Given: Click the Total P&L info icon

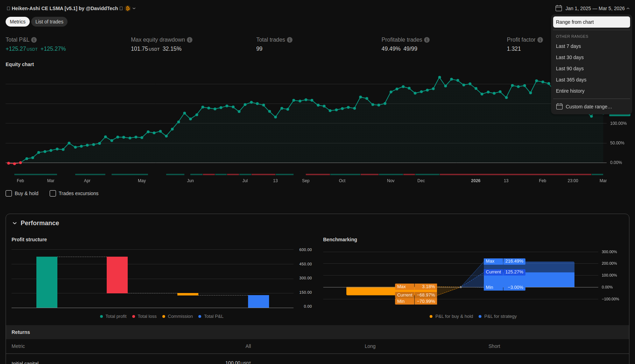Looking at the screenshot, I should (34, 40).
